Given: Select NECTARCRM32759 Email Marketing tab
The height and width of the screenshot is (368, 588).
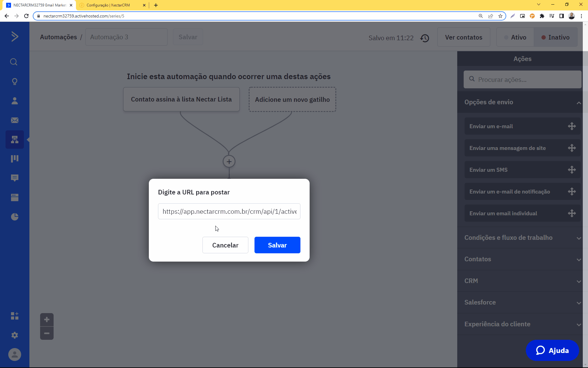Looking at the screenshot, I should coord(39,5).
